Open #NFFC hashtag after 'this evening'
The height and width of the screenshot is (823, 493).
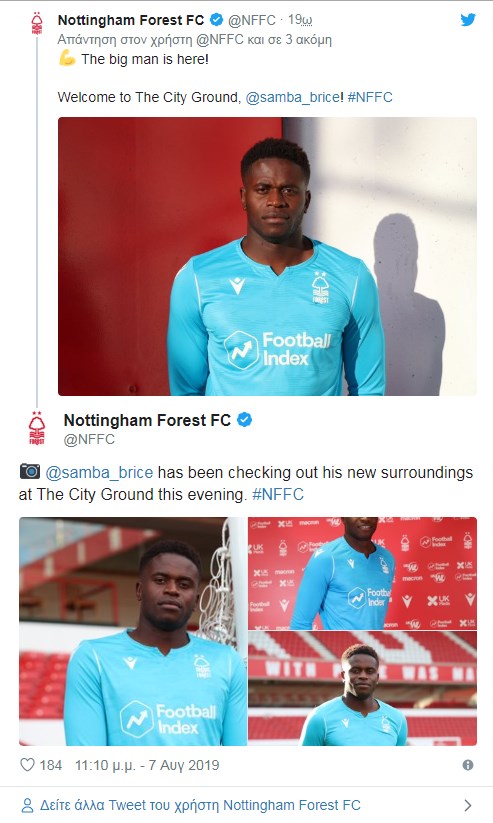point(278,494)
